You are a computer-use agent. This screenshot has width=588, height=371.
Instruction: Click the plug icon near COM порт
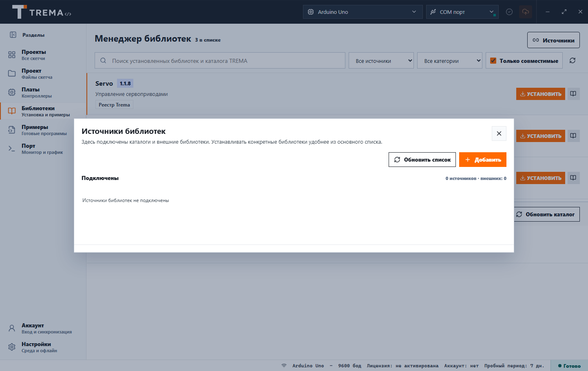[x=433, y=12]
